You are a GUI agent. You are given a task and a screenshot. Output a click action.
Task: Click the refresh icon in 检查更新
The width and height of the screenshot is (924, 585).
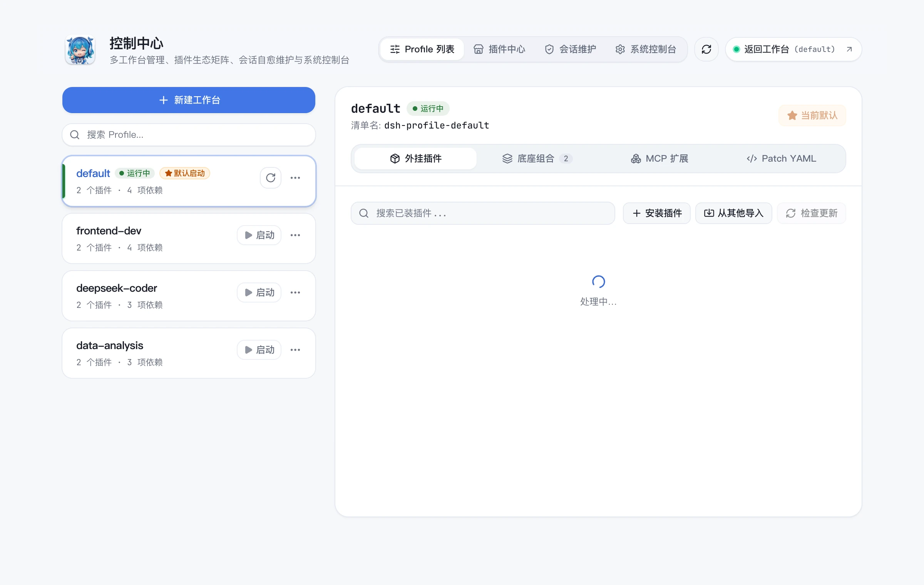(x=791, y=213)
